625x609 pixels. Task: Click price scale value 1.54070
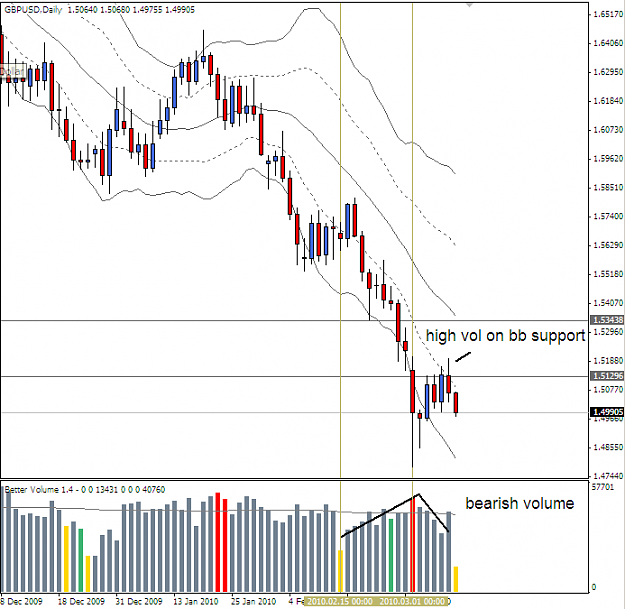pos(608,303)
